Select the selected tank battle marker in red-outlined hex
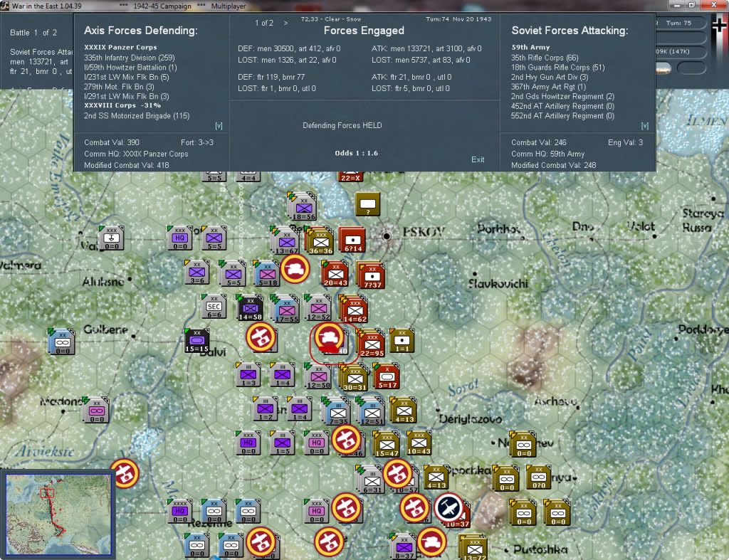 click(x=329, y=337)
